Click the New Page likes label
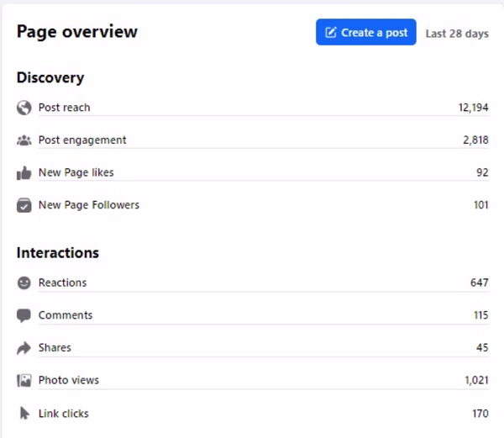The height and width of the screenshot is (438, 504). [76, 173]
